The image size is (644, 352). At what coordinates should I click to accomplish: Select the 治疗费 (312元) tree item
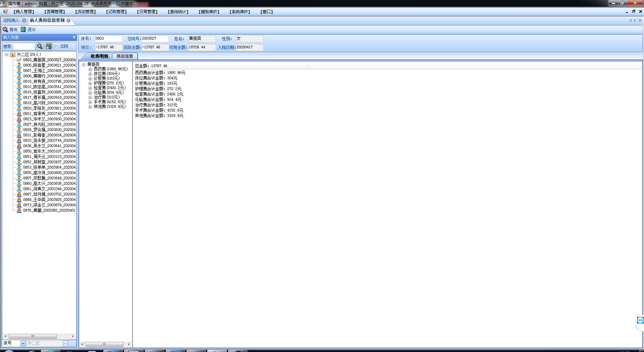(106, 97)
